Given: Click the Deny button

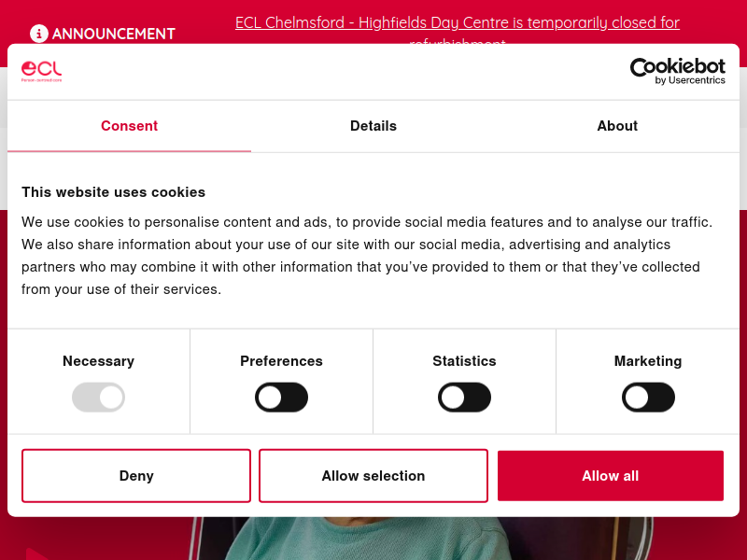Looking at the screenshot, I should pos(136,476).
